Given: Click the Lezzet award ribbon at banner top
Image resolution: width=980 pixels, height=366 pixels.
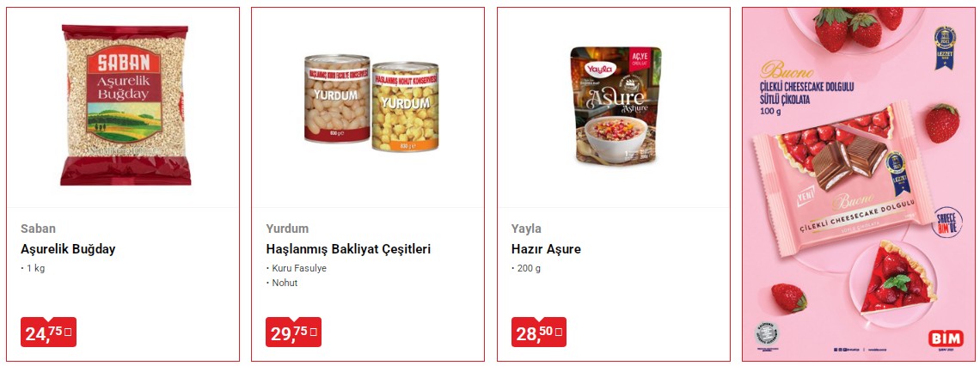Looking at the screenshot, I should (x=945, y=47).
